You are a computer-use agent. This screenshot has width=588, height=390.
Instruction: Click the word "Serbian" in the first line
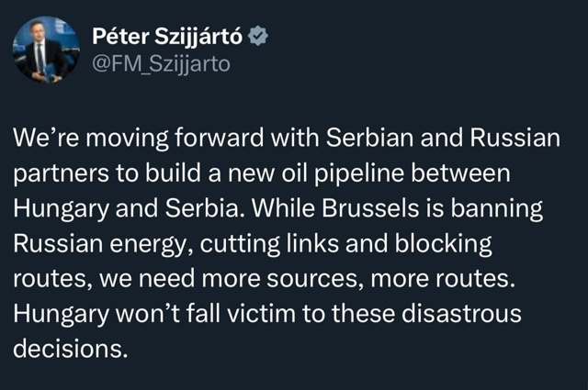[370, 138]
